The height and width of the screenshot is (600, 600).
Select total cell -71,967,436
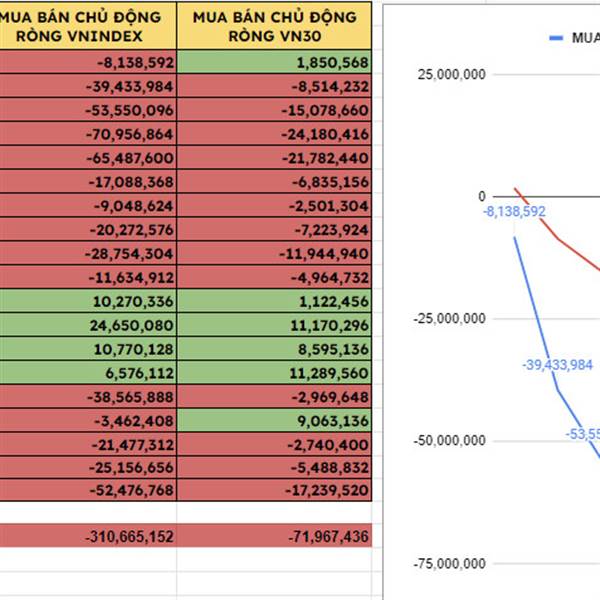click(x=274, y=535)
